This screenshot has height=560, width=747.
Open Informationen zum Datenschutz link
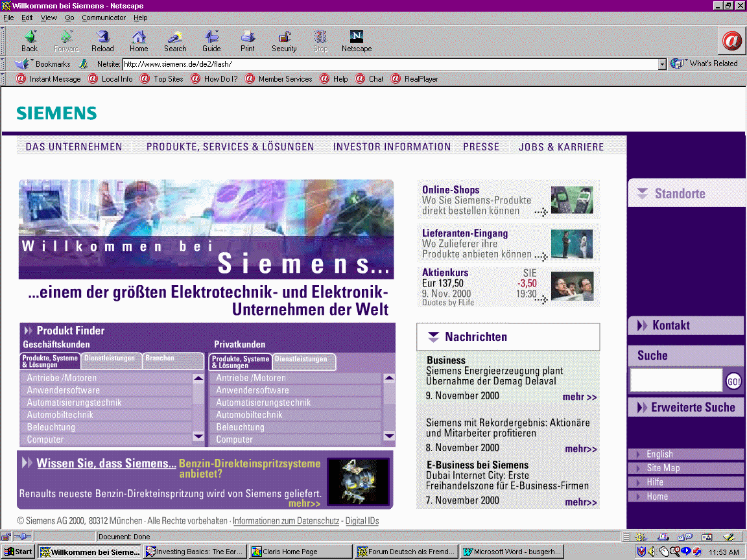[286, 521]
